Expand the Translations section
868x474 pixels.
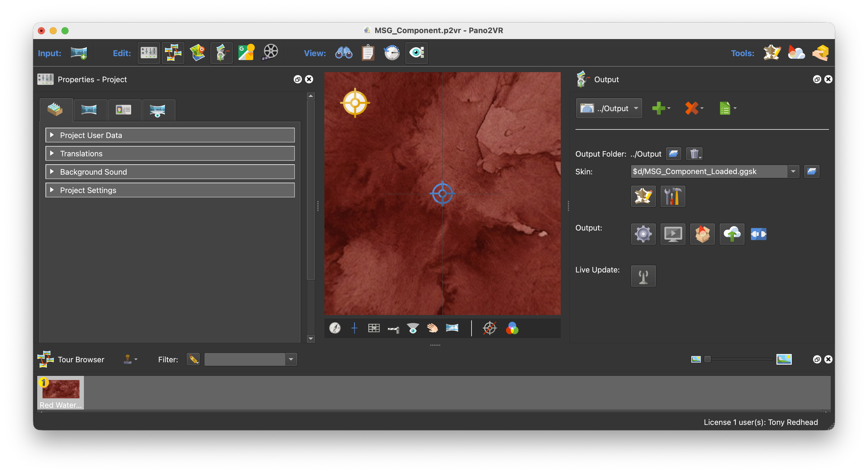point(170,153)
